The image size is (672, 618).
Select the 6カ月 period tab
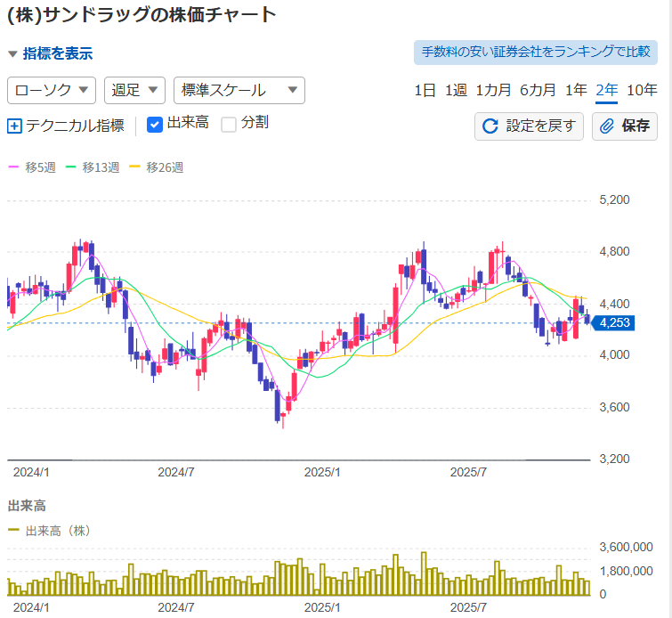(x=538, y=90)
